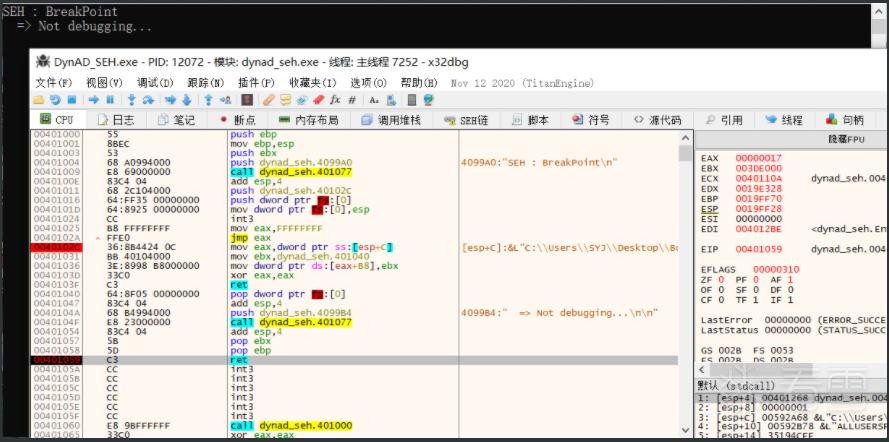The width and height of the screenshot is (889, 442).
Task: Open the 插件(P) menu
Action: click(256, 83)
